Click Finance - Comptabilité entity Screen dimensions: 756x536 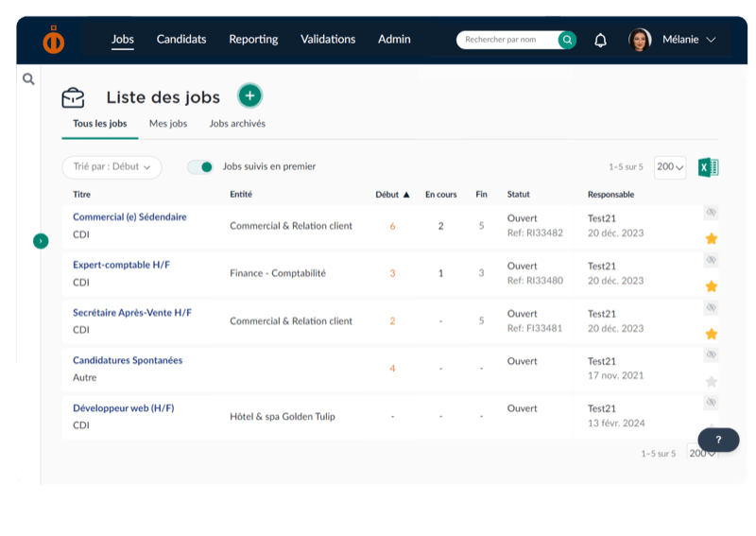(278, 273)
